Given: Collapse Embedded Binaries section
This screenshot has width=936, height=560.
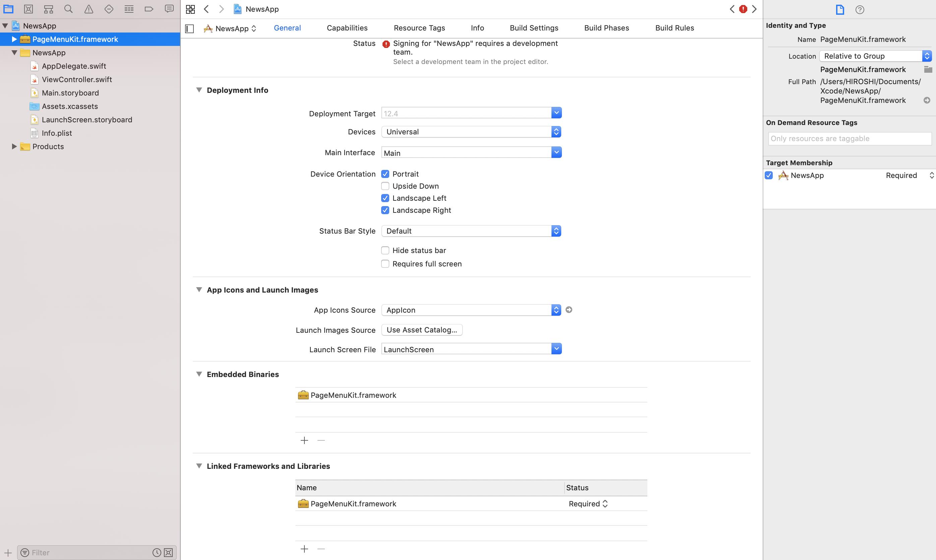Looking at the screenshot, I should 199,374.
